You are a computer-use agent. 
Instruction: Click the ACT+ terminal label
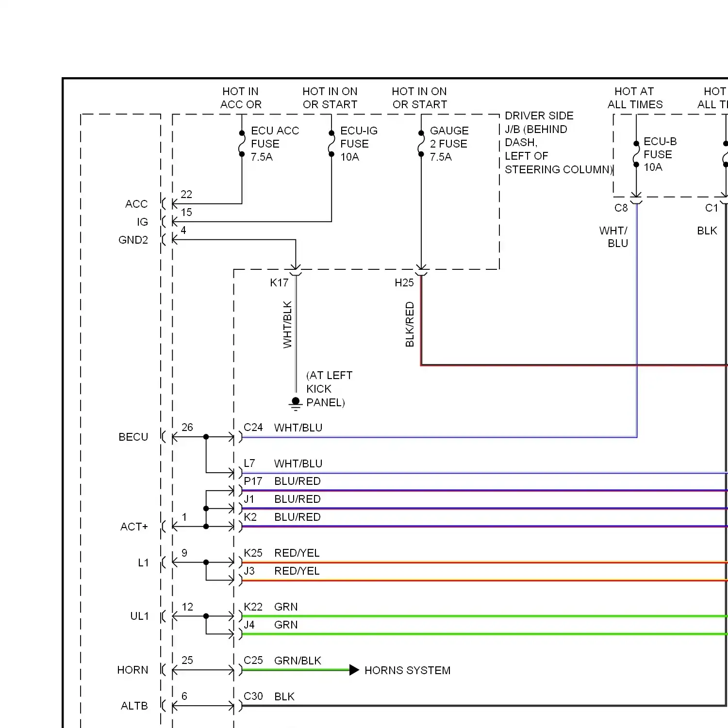pyautogui.click(x=134, y=527)
